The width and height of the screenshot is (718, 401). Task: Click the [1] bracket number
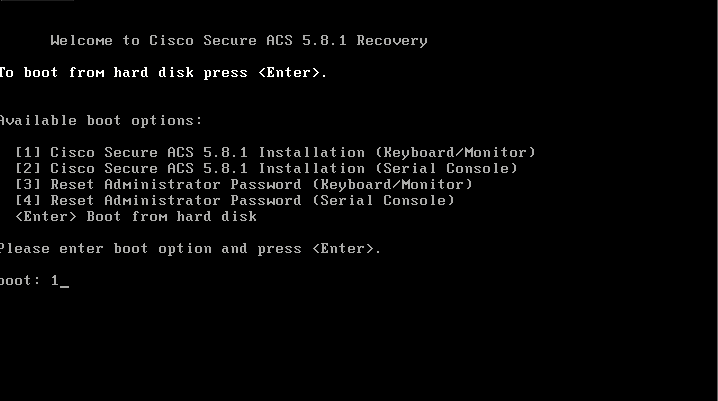point(28,152)
